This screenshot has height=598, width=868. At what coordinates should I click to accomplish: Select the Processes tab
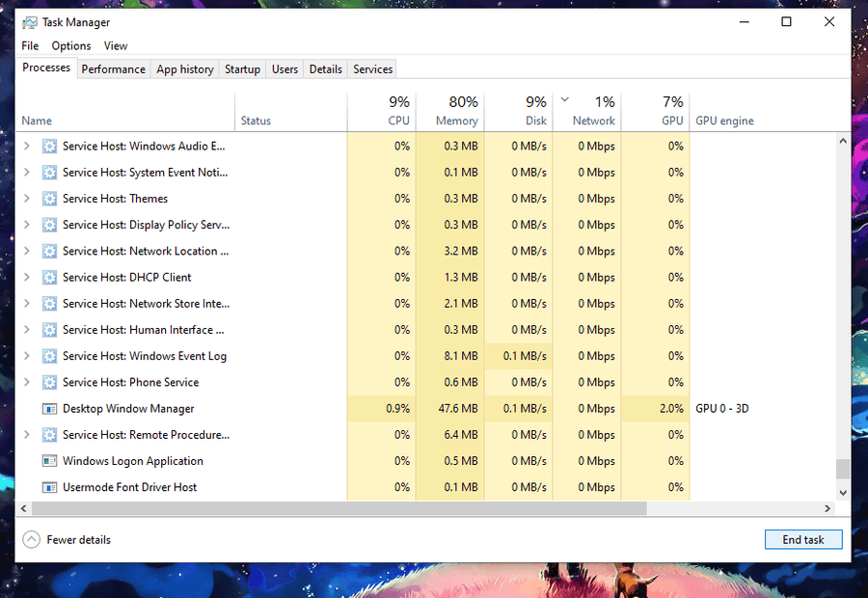[46, 68]
